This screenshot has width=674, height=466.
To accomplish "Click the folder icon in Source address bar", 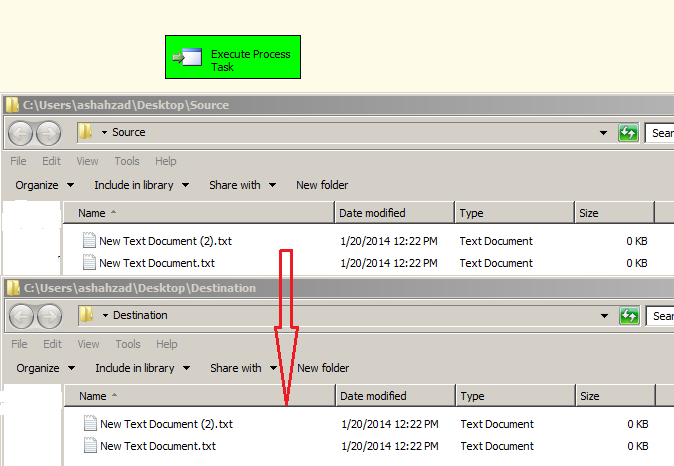I will click(86, 132).
